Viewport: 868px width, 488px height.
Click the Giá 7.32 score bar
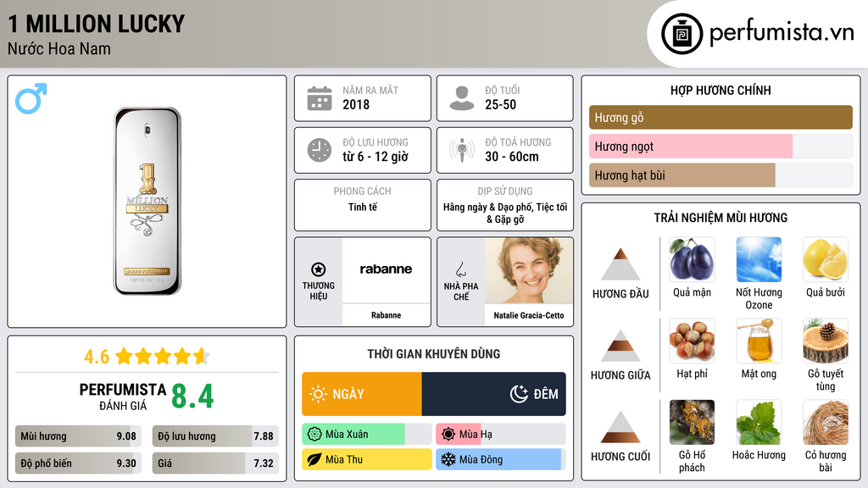click(x=215, y=463)
